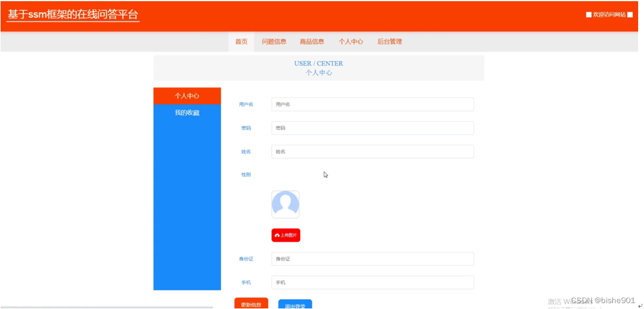
Task: Click the default avatar thumbnail
Action: pyautogui.click(x=286, y=204)
